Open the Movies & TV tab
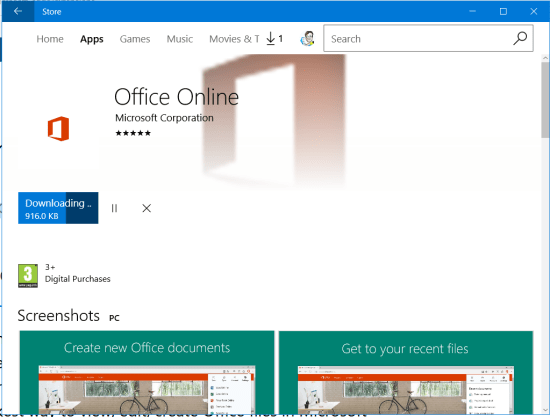 click(x=234, y=39)
